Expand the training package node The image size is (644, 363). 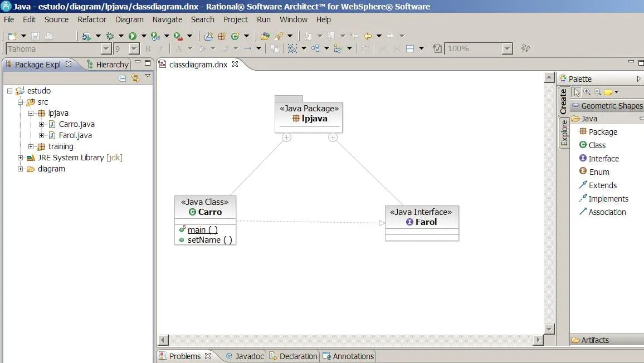tap(32, 146)
